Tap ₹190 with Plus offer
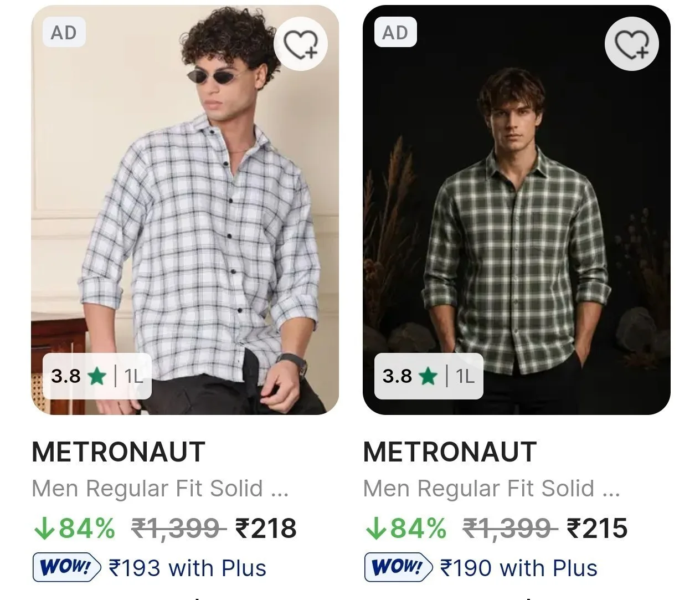 click(x=519, y=568)
